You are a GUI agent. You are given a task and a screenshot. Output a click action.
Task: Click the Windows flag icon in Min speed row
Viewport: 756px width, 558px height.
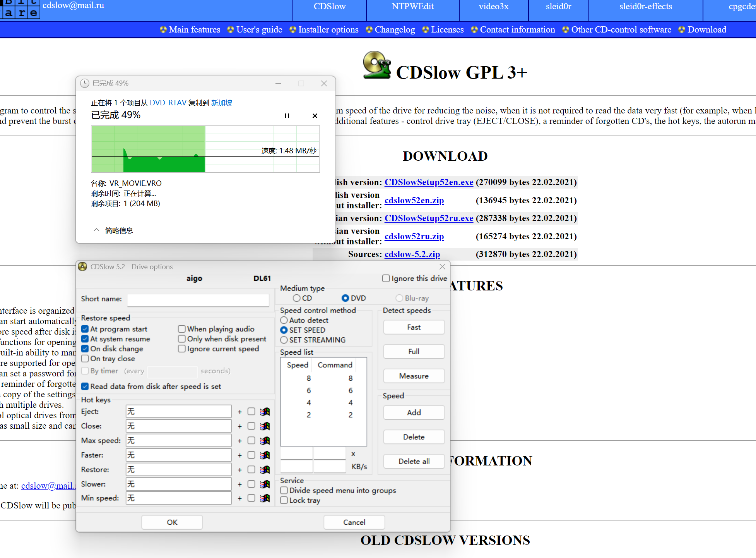tap(265, 498)
